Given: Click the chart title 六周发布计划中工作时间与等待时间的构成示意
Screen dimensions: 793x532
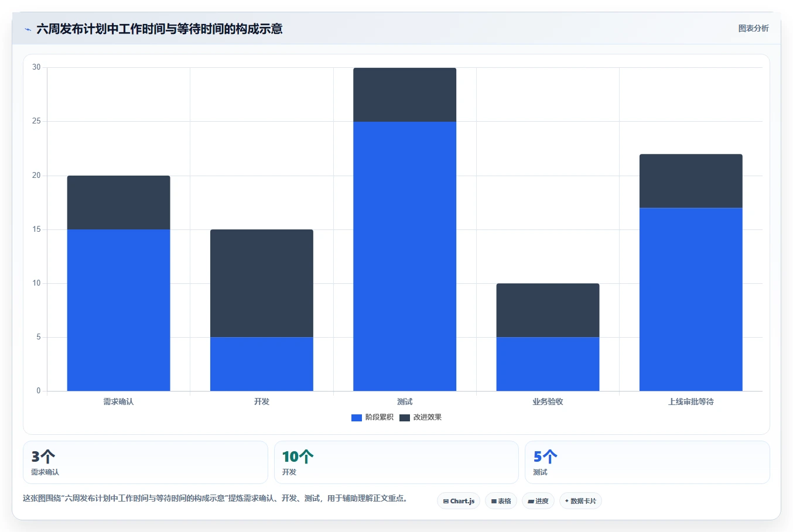Looking at the screenshot, I should [x=159, y=29].
